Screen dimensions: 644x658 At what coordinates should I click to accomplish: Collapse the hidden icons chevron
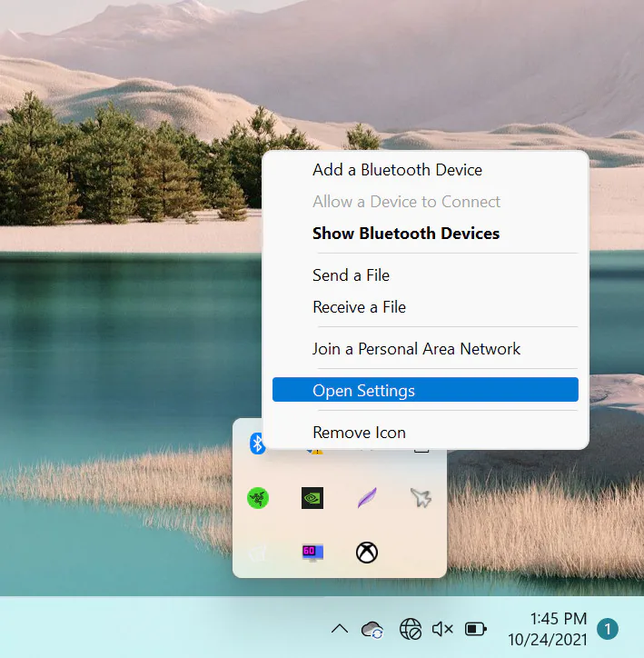(340, 629)
